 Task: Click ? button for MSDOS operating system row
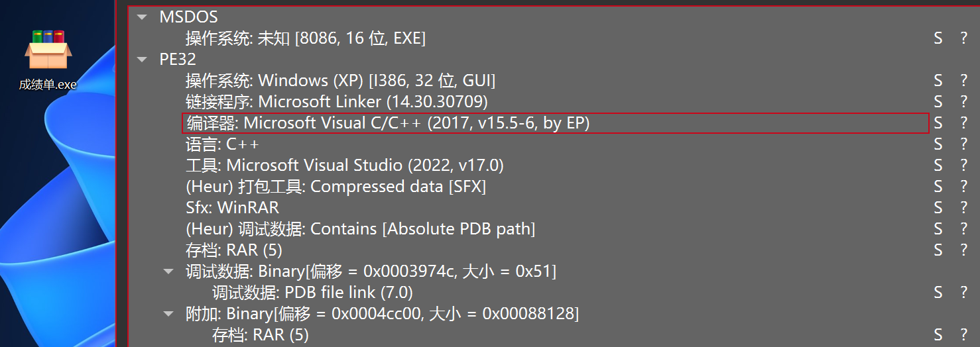(963, 38)
